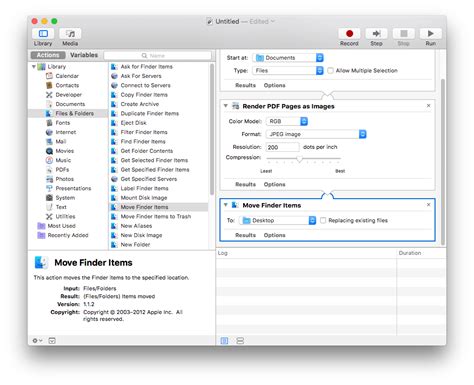Open the Most Used smart folder
This screenshot has width=474, height=385.
(56, 226)
